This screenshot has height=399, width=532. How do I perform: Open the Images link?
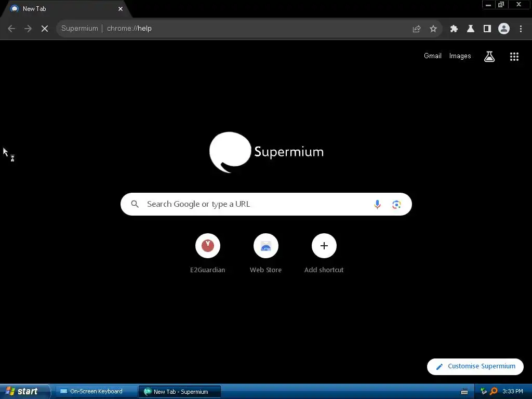click(460, 56)
